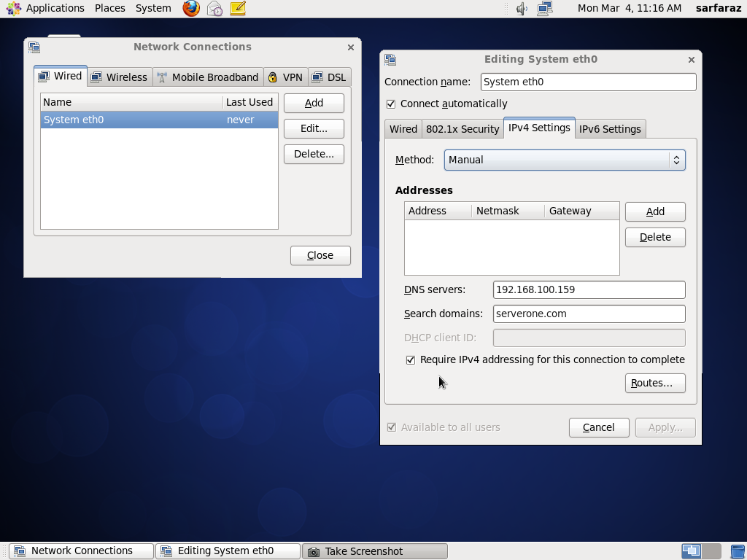Click the DNS servers input field
Viewport: 747px width, 560px height.
tap(588, 289)
